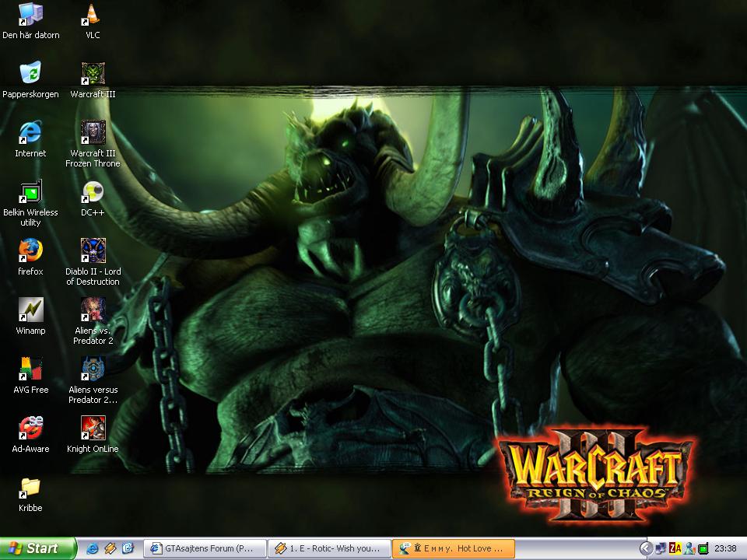Switch to the E-Rotic Winamp taskbar button
The image size is (747, 560).
328,548
